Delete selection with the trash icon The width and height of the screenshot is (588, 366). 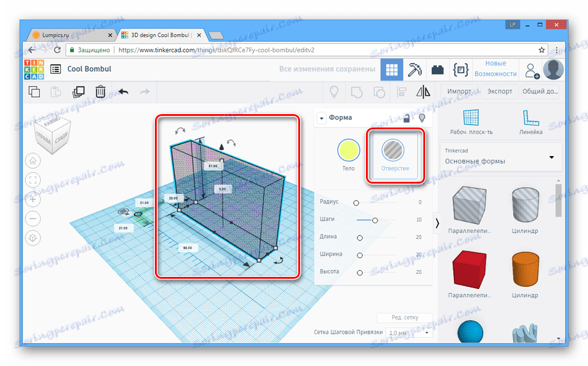(x=101, y=91)
